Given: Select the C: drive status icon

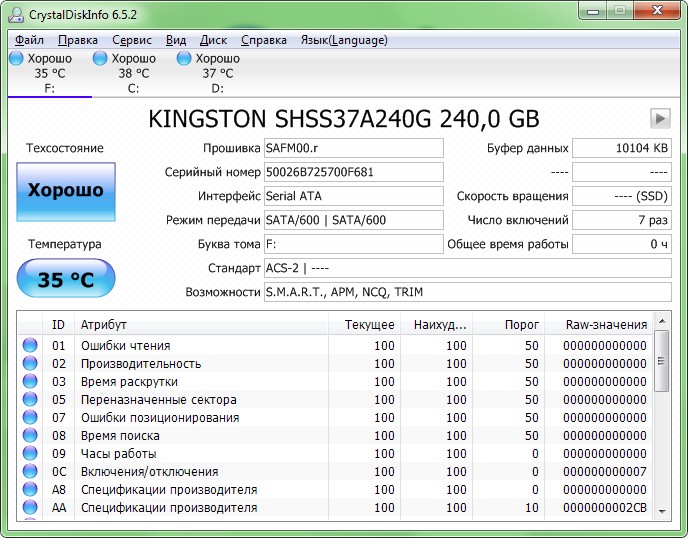Looking at the screenshot, I should [x=100, y=58].
